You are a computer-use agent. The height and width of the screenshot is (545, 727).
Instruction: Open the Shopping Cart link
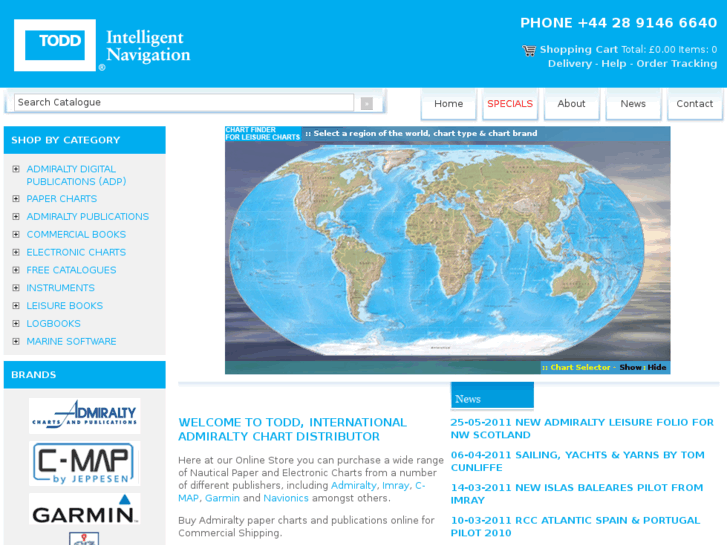579,50
